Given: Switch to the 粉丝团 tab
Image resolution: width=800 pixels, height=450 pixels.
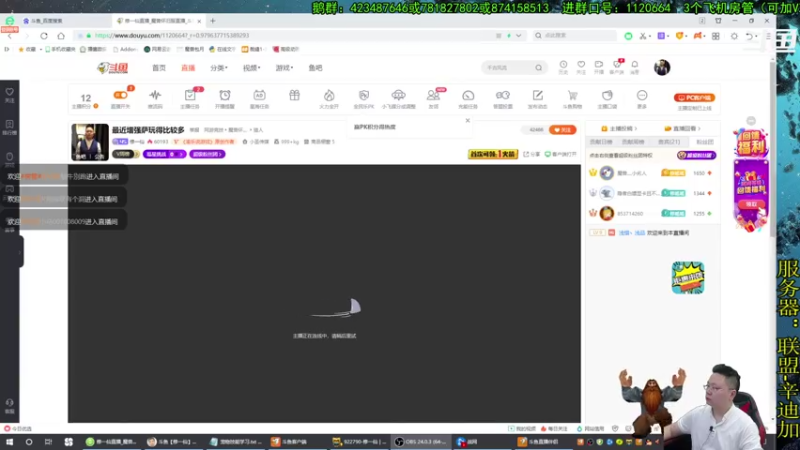Looking at the screenshot, I should (705, 142).
